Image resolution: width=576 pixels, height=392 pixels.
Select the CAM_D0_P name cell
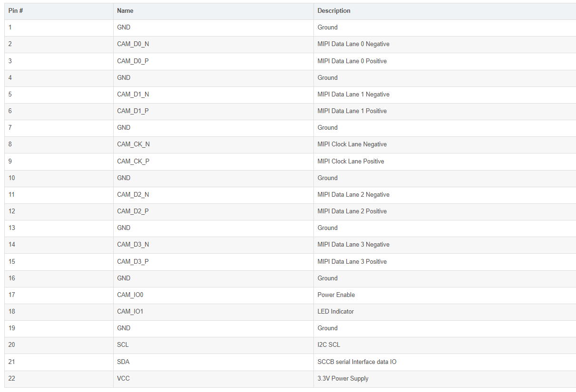[133, 61]
